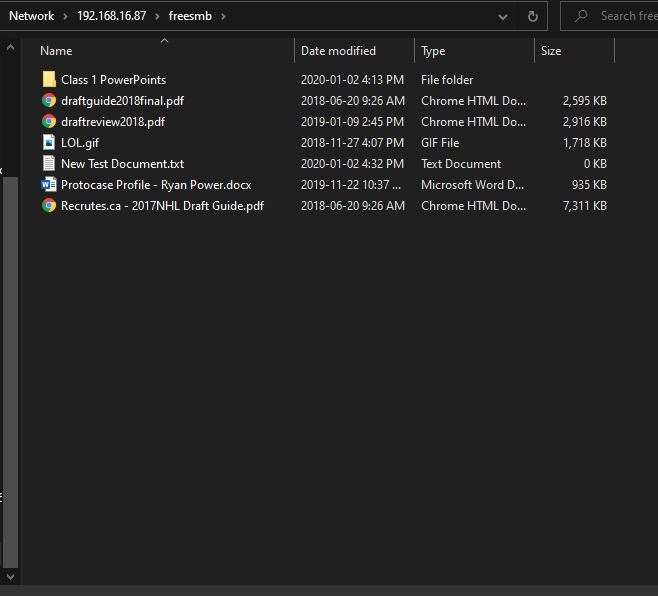Click the Chrome icon beside draftguide2018final.pdf
The image size is (658, 596).
click(49, 101)
